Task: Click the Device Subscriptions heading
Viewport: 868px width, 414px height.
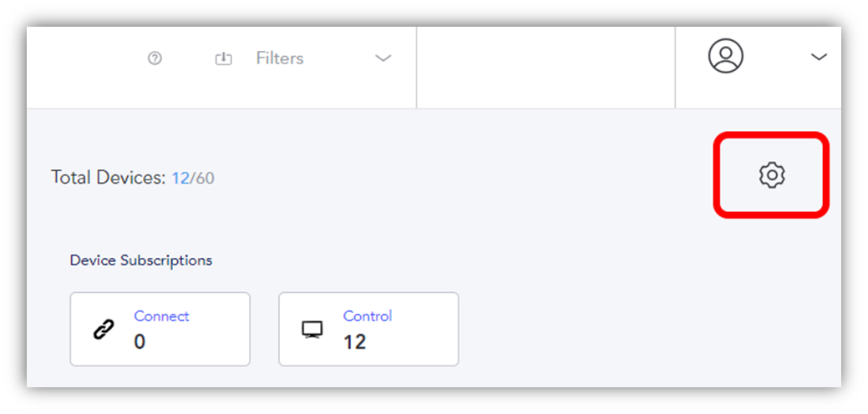Action: coord(141,260)
